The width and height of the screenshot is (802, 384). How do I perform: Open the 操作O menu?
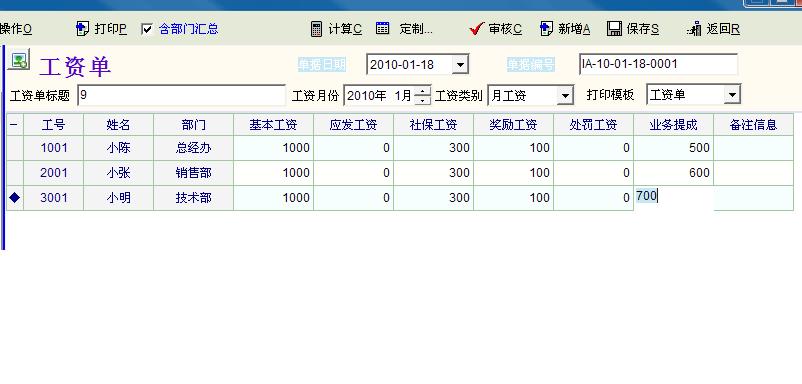pos(16,29)
